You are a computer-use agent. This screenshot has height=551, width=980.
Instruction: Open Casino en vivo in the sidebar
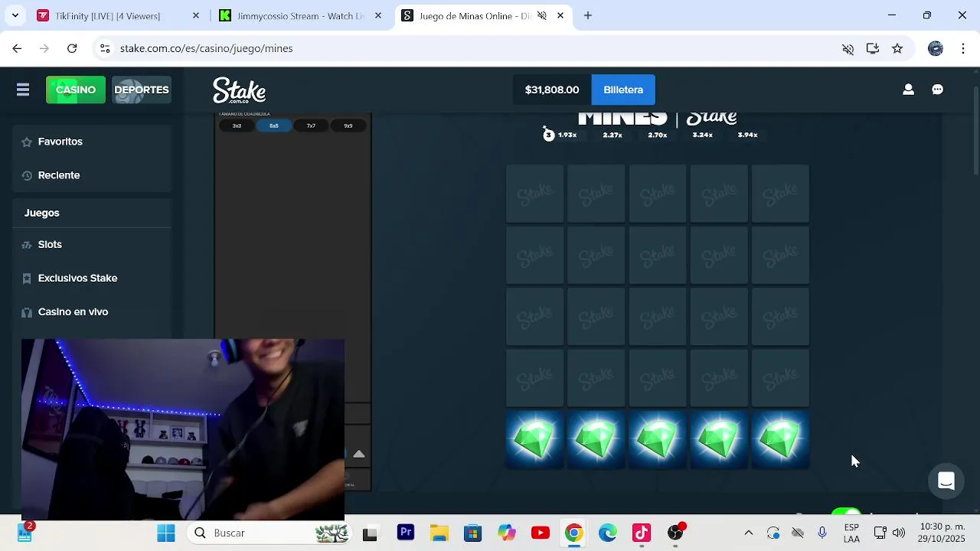(x=92, y=311)
